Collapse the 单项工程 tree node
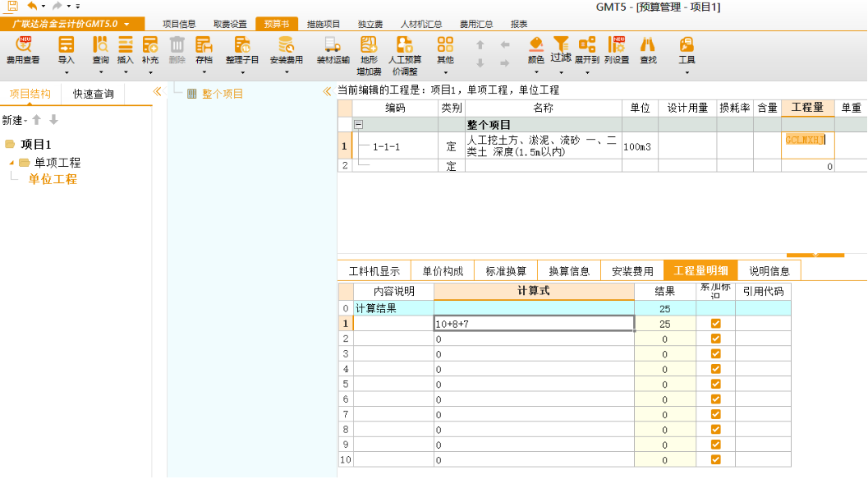The height and width of the screenshot is (484, 868). pos(12,163)
